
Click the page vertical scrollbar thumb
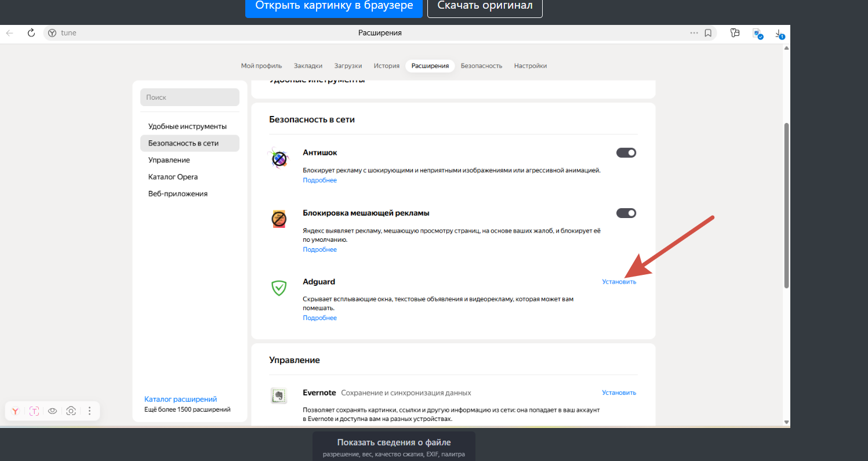[786, 205]
